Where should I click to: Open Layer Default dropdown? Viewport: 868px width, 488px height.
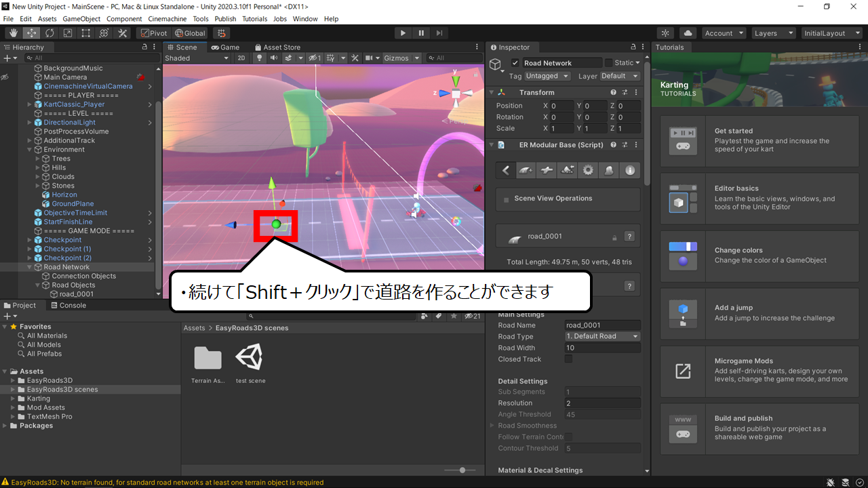point(620,76)
